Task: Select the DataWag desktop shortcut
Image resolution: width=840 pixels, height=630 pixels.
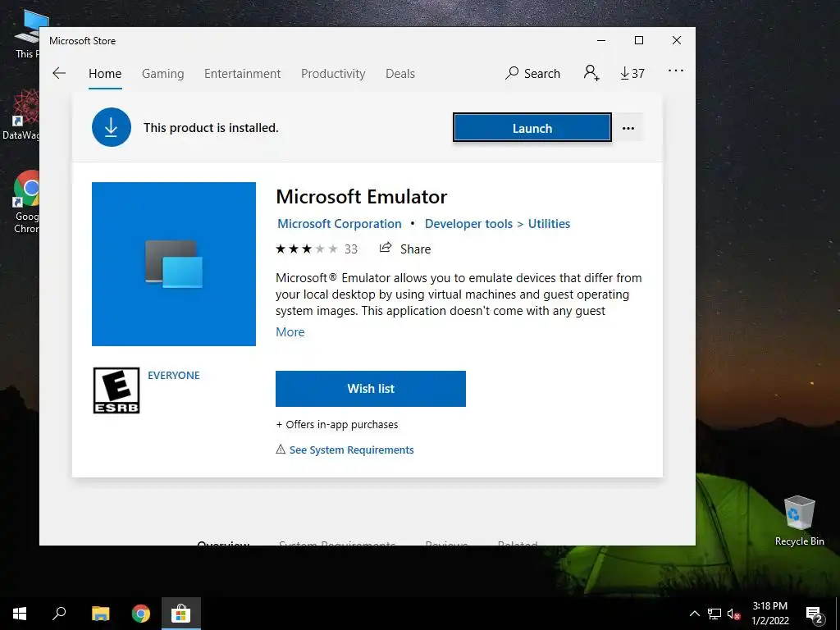Action: pos(21,115)
